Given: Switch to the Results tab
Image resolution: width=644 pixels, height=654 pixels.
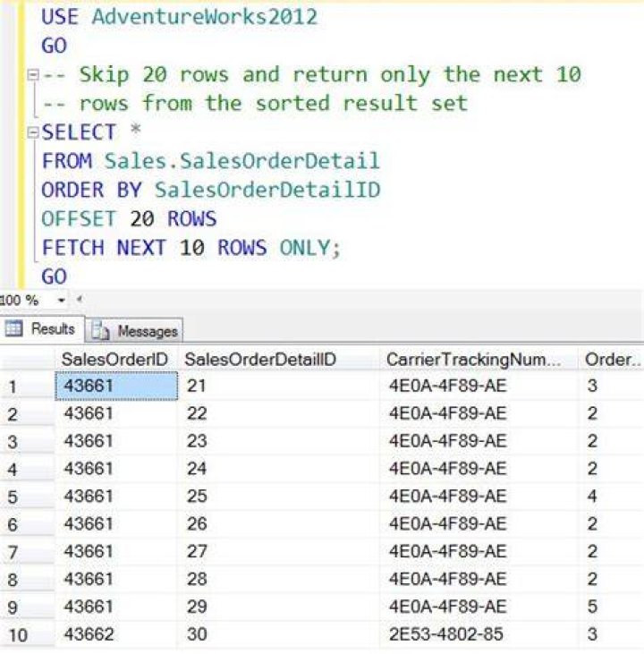Looking at the screenshot, I should pyautogui.click(x=42, y=328).
